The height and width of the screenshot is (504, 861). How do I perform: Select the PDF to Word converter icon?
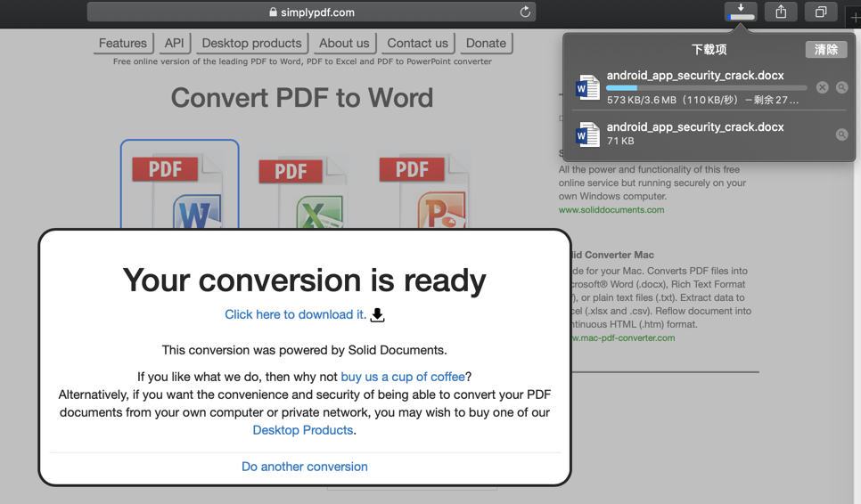(179, 185)
